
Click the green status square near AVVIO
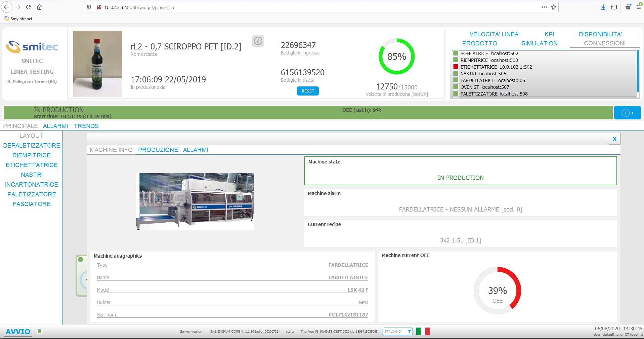tap(40, 331)
